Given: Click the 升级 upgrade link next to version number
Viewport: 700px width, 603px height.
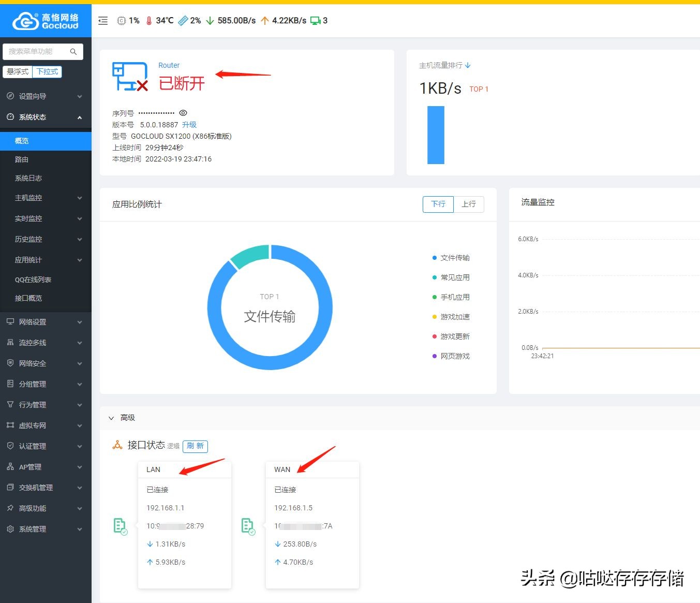Looking at the screenshot, I should pos(189,124).
